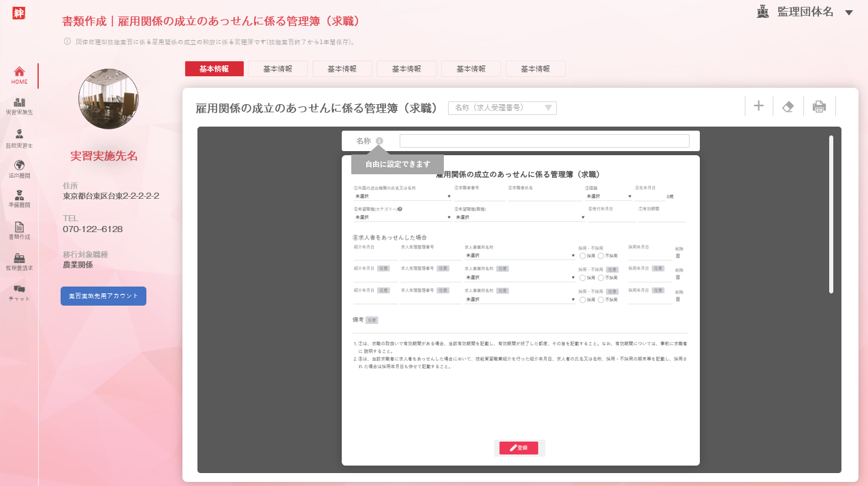
Task: Click the plus icon to add record
Action: pyautogui.click(x=758, y=106)
